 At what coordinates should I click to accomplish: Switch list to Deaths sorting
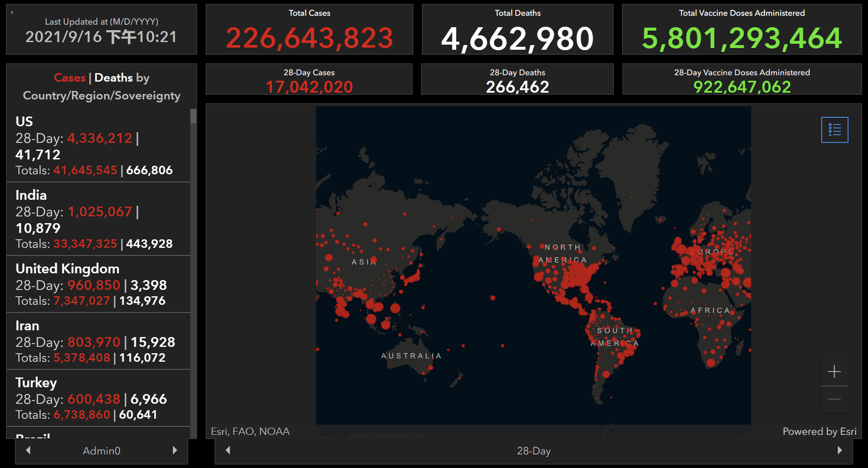click(113, 78)
